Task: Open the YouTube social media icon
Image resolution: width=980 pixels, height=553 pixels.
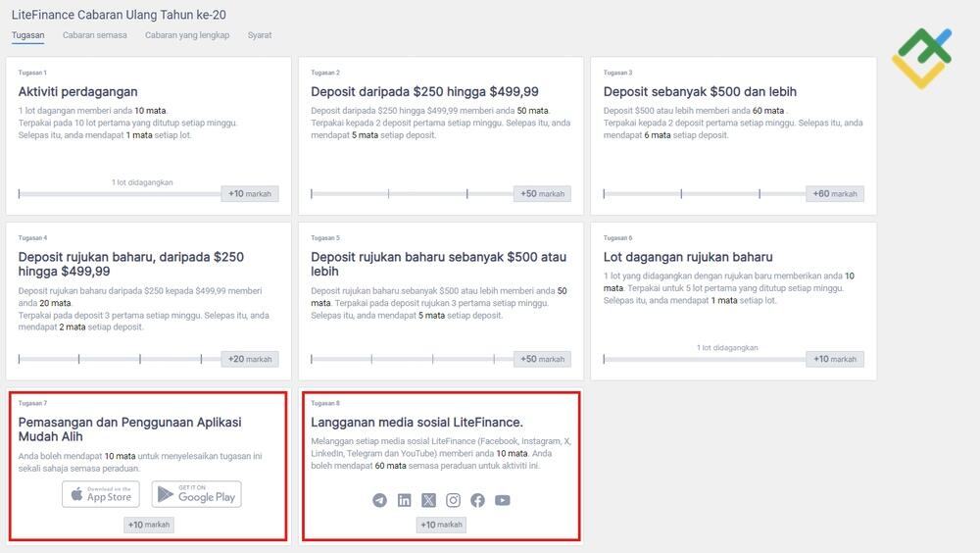Action: point(503,500)
